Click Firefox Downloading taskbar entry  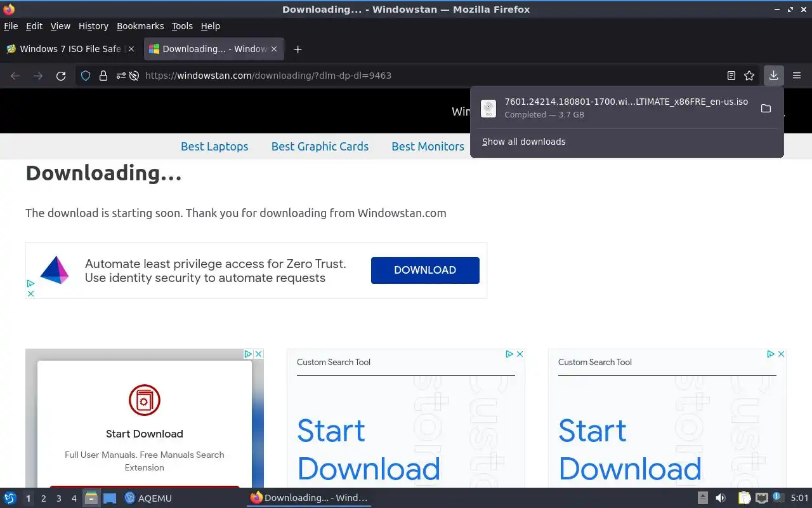[309, 498]
